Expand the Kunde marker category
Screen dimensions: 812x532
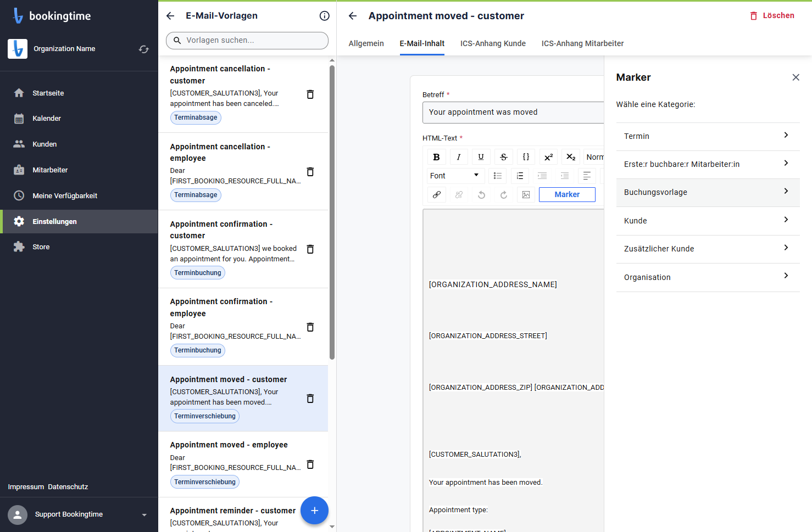[x=708, y=221]
